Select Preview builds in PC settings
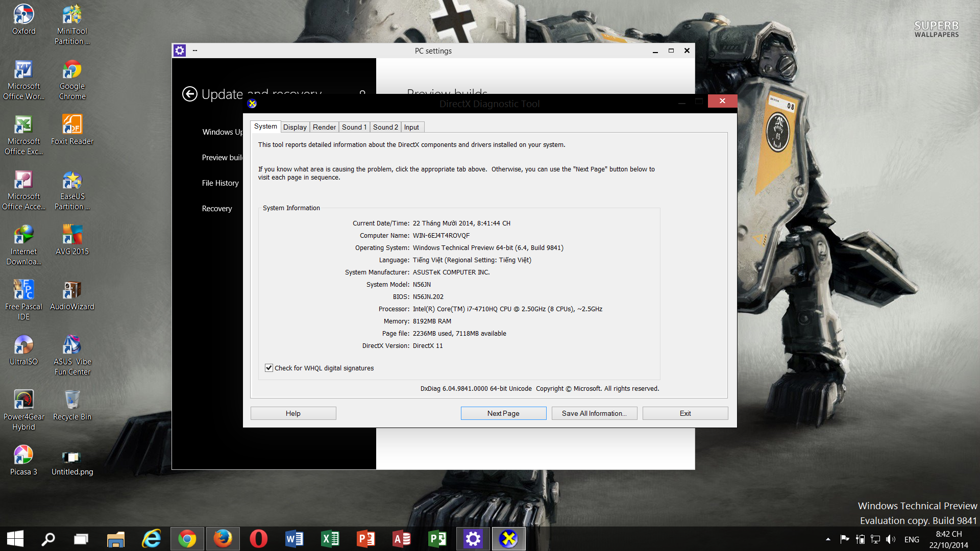 click(222, 158)
